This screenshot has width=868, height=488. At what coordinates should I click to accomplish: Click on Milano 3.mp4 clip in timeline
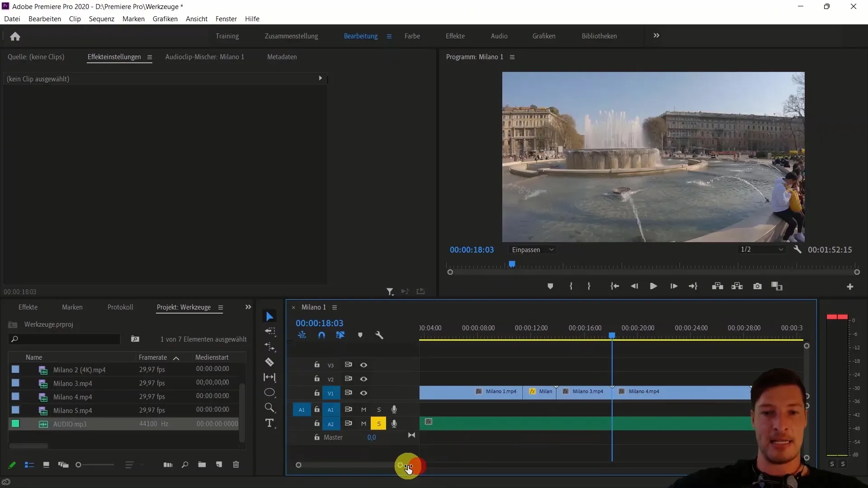click(x=585, y=391)
